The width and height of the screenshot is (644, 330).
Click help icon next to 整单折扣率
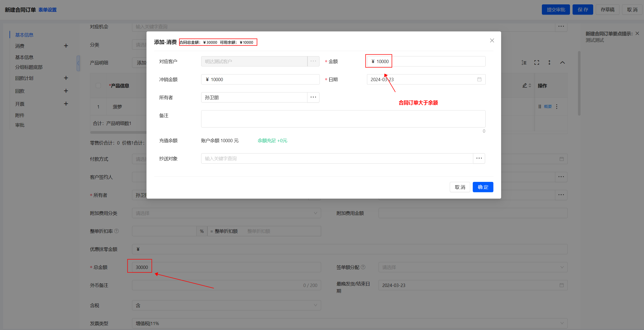click(117, 231)
